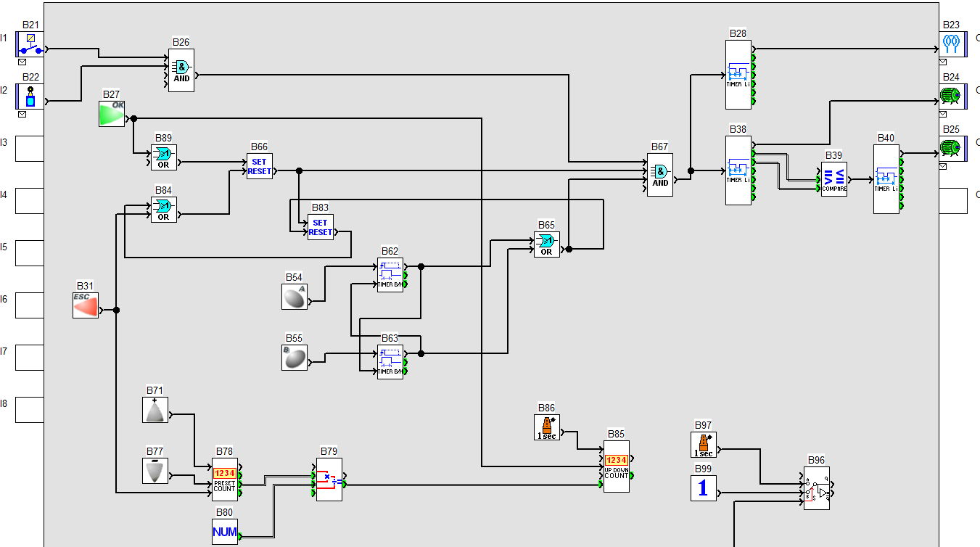Click the green OK key block B27

coord(112,114)
